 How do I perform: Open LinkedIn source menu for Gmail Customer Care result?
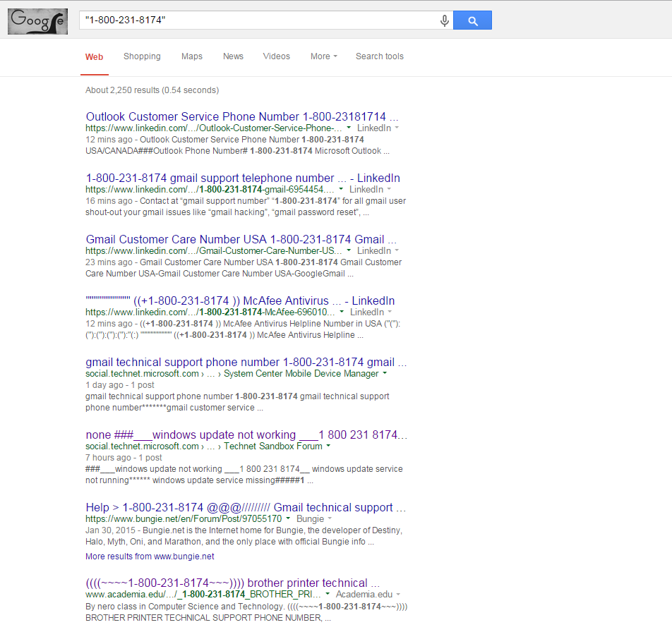pyautogui.click(x=378, y=250)
